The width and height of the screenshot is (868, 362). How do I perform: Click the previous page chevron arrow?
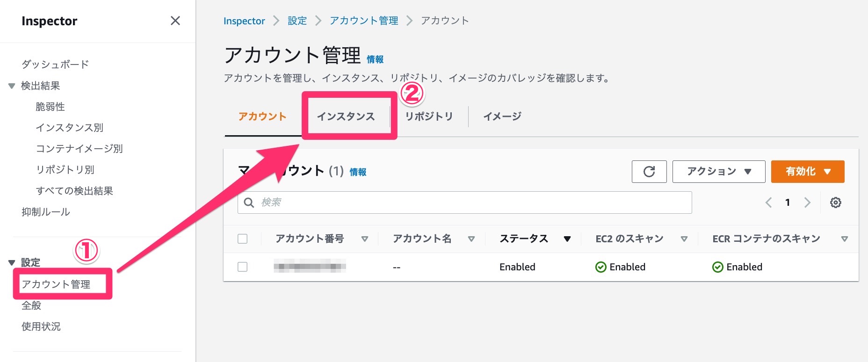pos(768,202)
